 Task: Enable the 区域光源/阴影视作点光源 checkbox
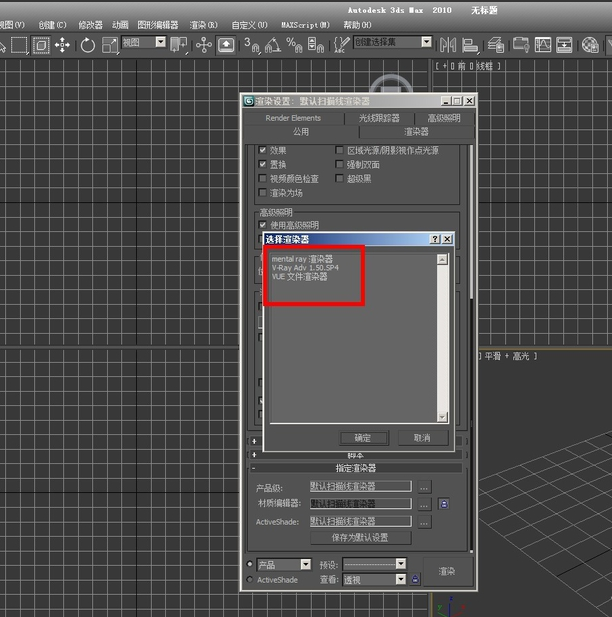click(x=339, y=150)
